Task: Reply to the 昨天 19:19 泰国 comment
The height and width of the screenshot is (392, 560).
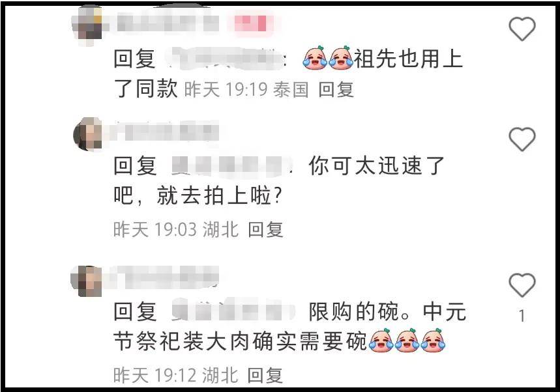Action: (x=336, y=89)
